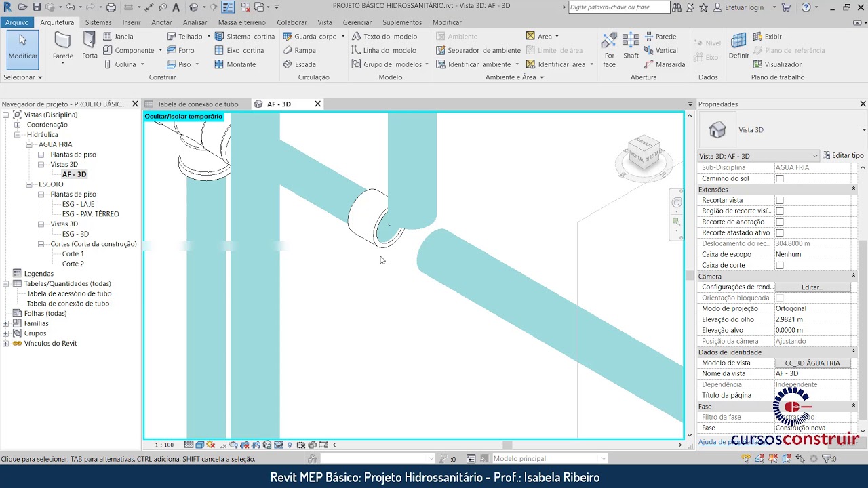The image size is (868, 488).
Task: Collapse the ESGOTO tree node
Action: 29,184
